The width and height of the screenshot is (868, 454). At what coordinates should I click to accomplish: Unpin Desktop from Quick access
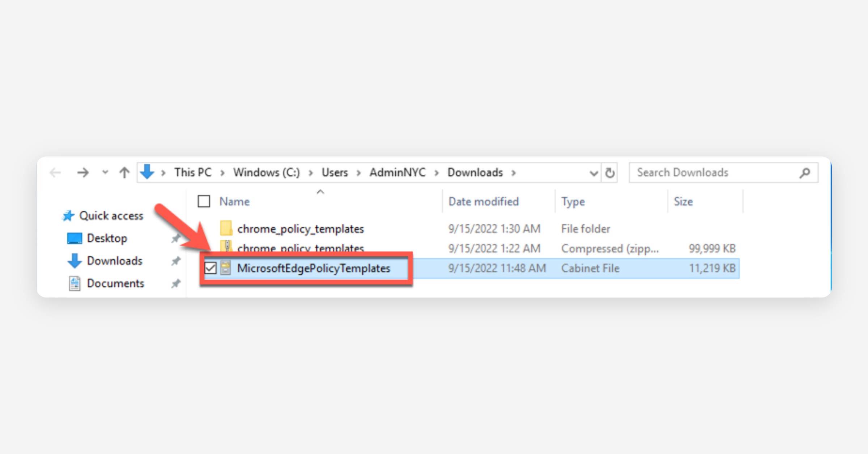tap(176, 238)
